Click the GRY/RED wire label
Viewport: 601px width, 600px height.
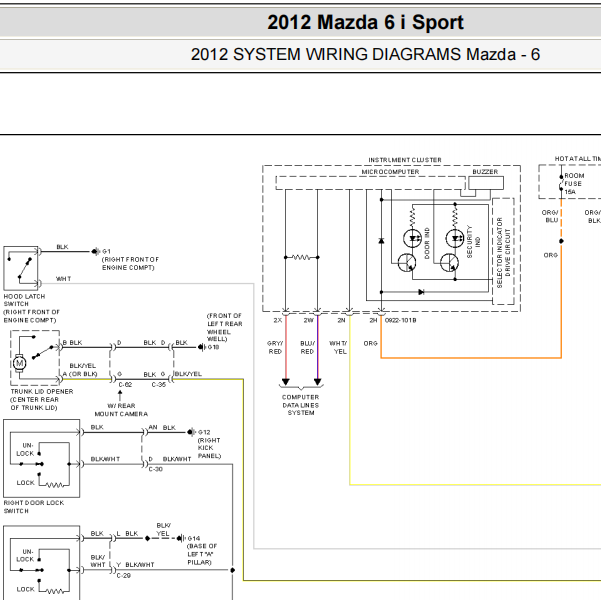(x=275, y=347)
